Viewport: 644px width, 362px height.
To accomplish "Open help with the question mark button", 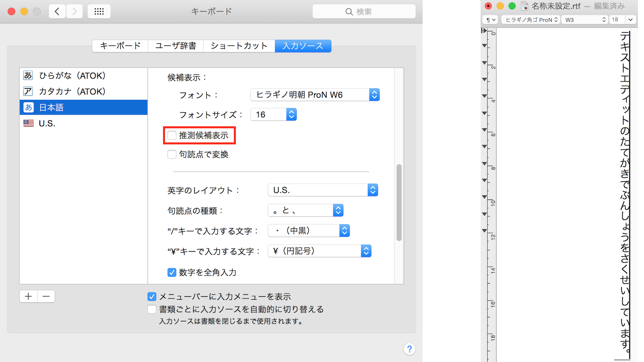I will (x=409, y=349).
